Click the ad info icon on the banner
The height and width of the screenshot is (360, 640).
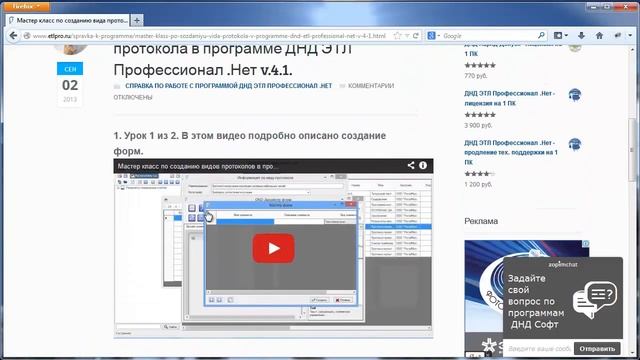586,243
